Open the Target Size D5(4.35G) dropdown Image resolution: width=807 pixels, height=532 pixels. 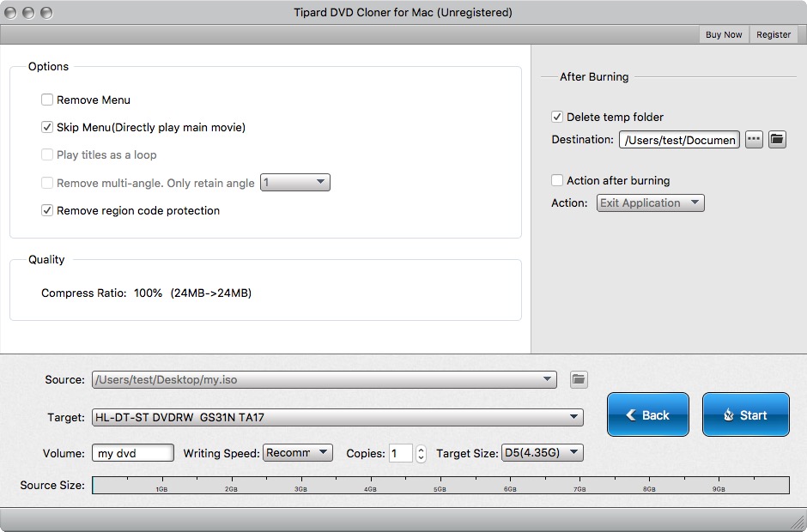[543, 453]
